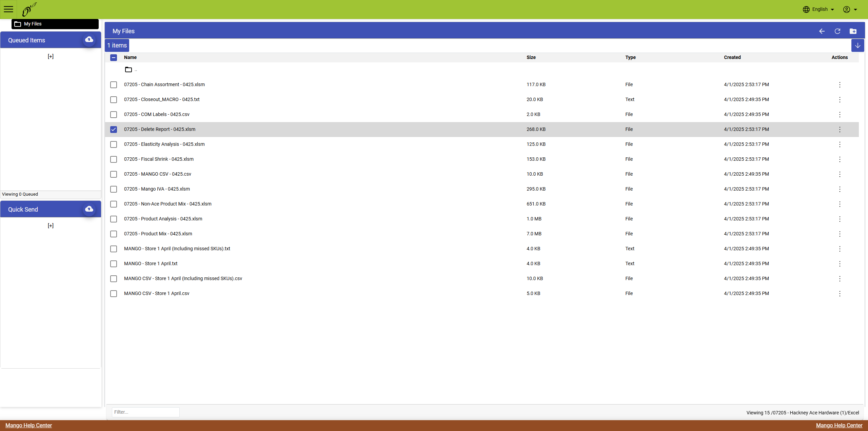Check the 07205 - Non-Ace Product Mix - 0425.xlsm checkbox

click(114, 204)
